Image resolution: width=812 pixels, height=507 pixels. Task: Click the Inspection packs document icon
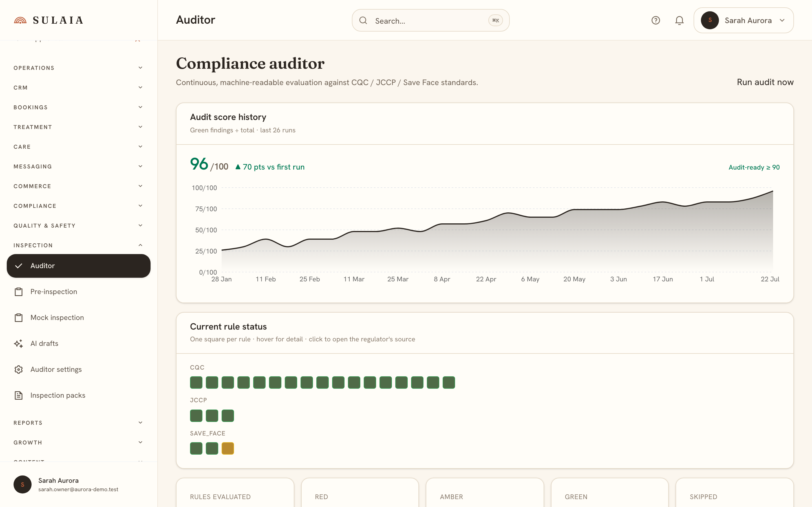[x=19, y=395]
